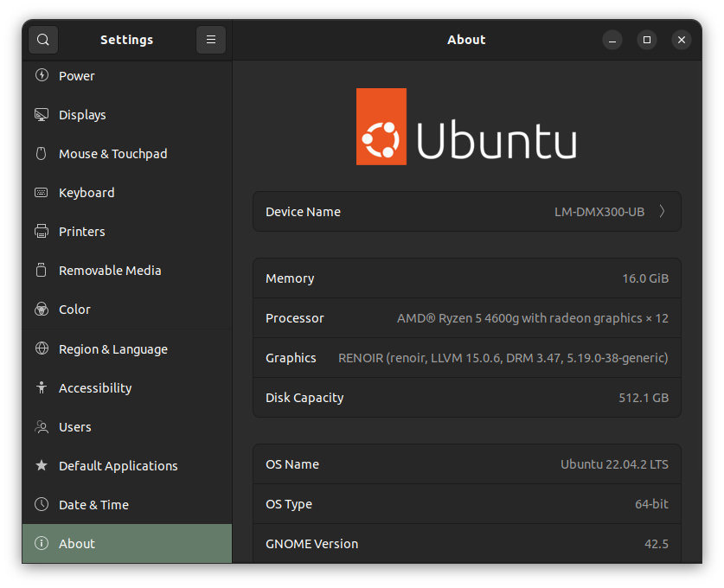The width and height of the screenshot is (724, 588).
Task: Click the Mouse & Touchpad mouse icon
Action: (42, 154)
